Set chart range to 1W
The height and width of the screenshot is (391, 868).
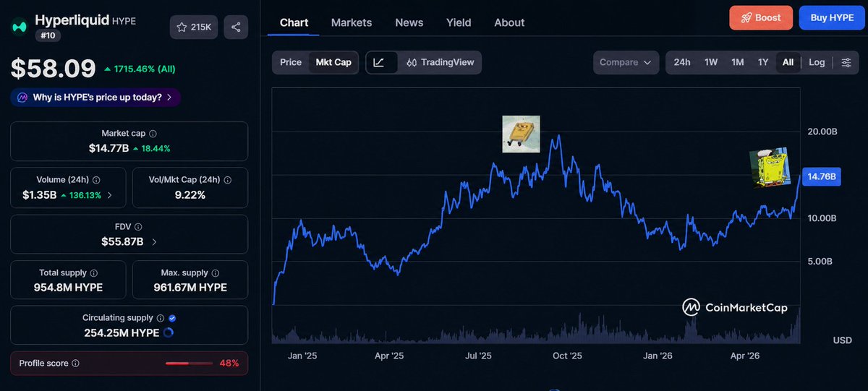coord(711,62)
